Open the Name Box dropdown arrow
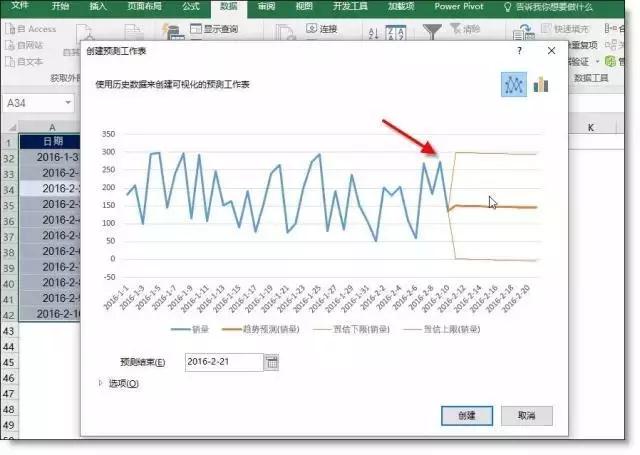The height and width of the screenshot is (455, 640). click(68, 103)
